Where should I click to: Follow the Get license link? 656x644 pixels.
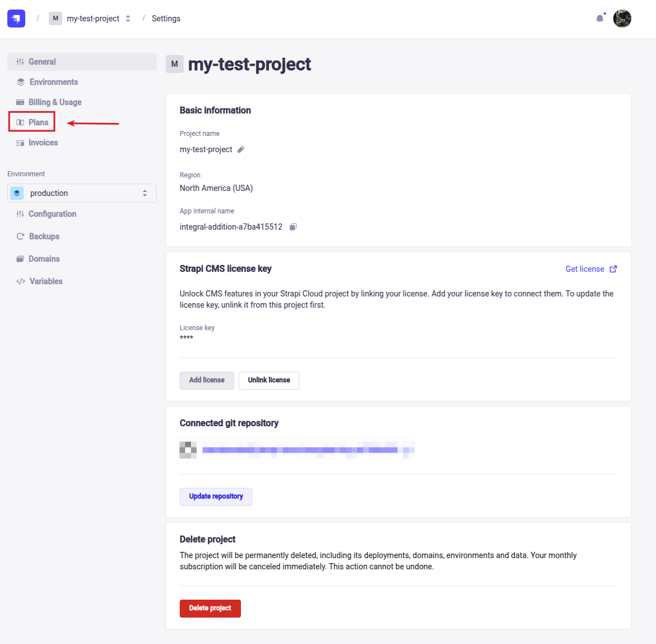tap(585, 269)
